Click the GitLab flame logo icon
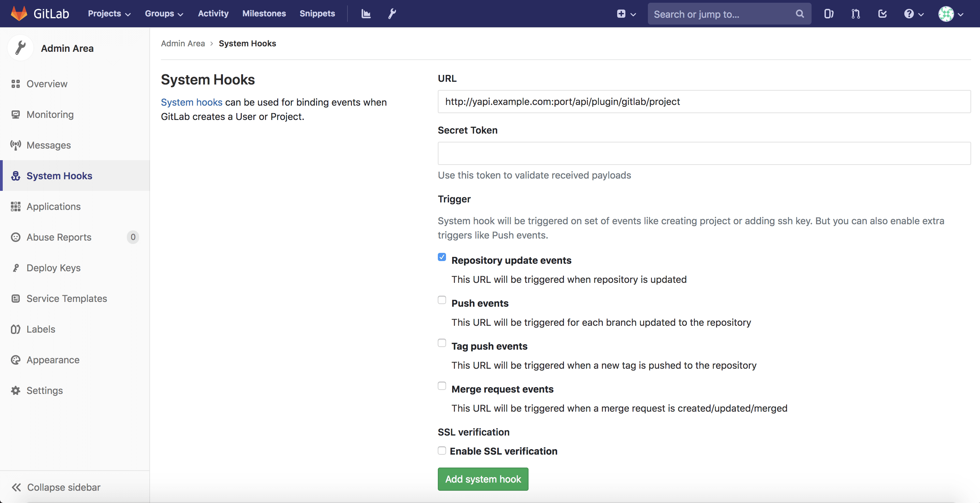980x503 pixels. pyautogui.click(x=19, y=13)
